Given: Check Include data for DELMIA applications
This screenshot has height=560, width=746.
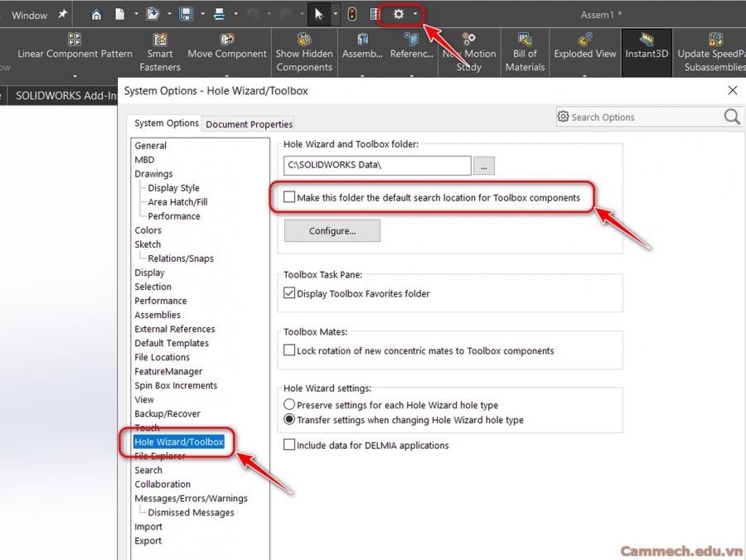Looking at the screenshot, I should point(289,445).
